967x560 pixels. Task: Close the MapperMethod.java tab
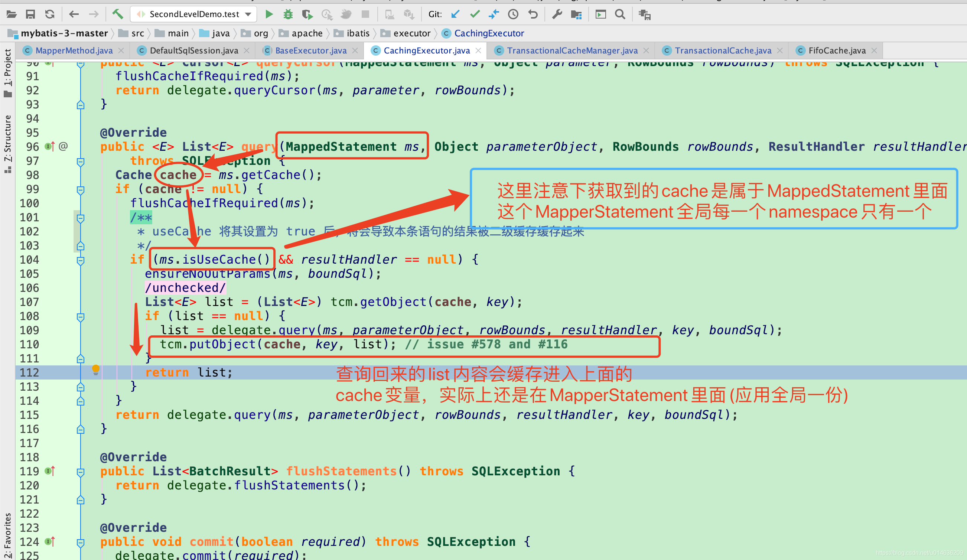121,51
